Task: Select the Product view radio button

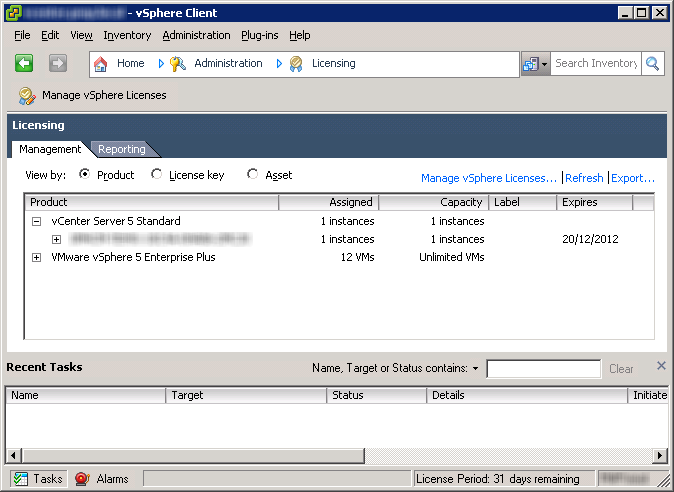Action: tap(84, 175)
